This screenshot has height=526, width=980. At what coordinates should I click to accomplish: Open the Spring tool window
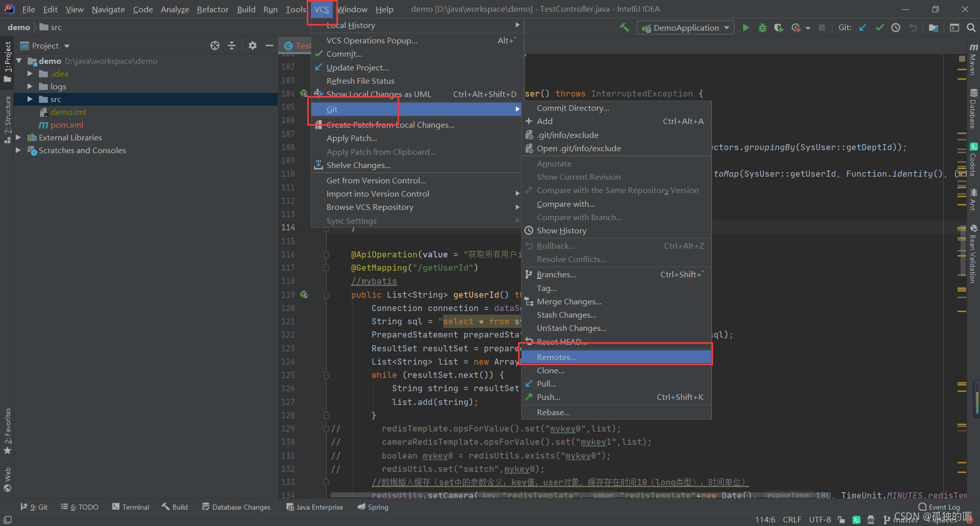(373, 507)
